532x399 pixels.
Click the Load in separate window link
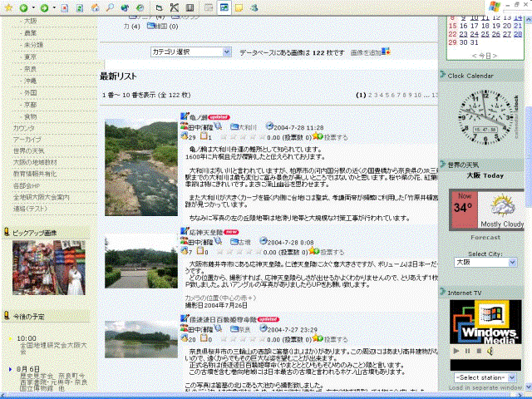[x=485, y=387]
